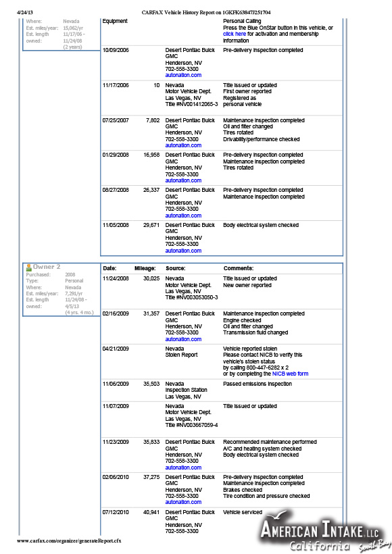The width and height of the screenshot is (392, 554).
Task: Click the date 07/12/2010
Action: pos(116,512)
